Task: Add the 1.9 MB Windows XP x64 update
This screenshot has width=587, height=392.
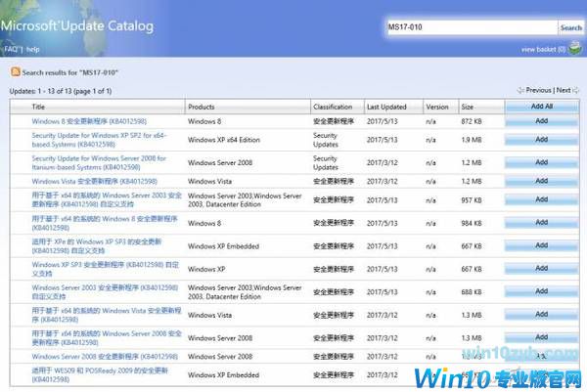Action: click(x=541, y=140)
